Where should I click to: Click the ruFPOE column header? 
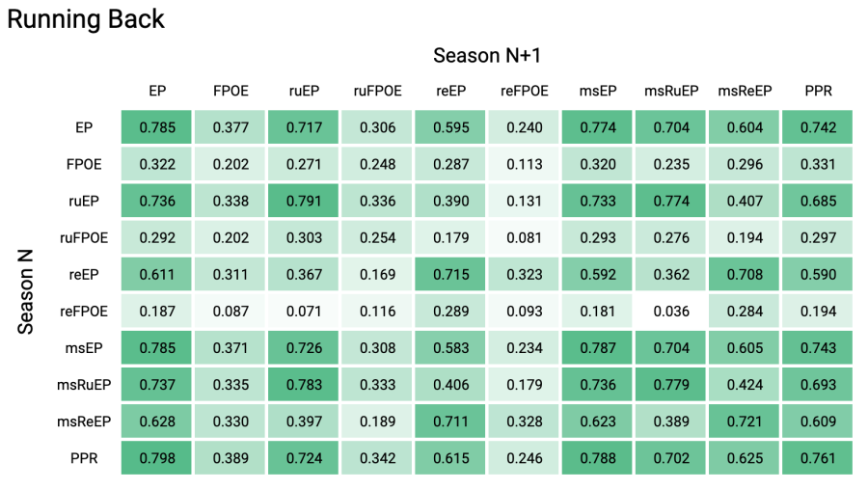pyautogui.click(x=377, y=91)
